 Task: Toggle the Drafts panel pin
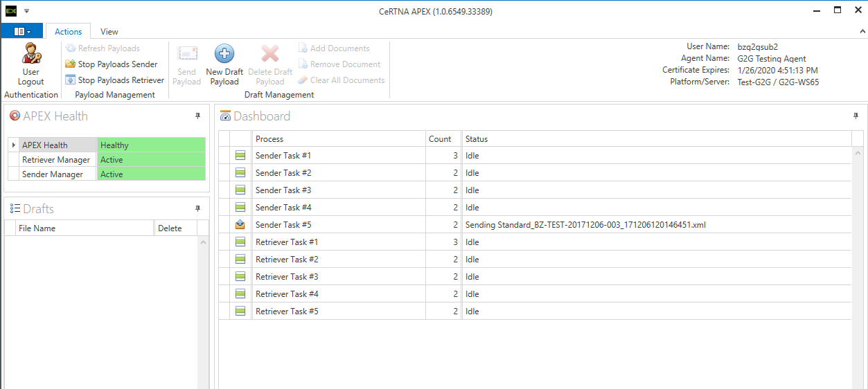(x=197, y=209)
